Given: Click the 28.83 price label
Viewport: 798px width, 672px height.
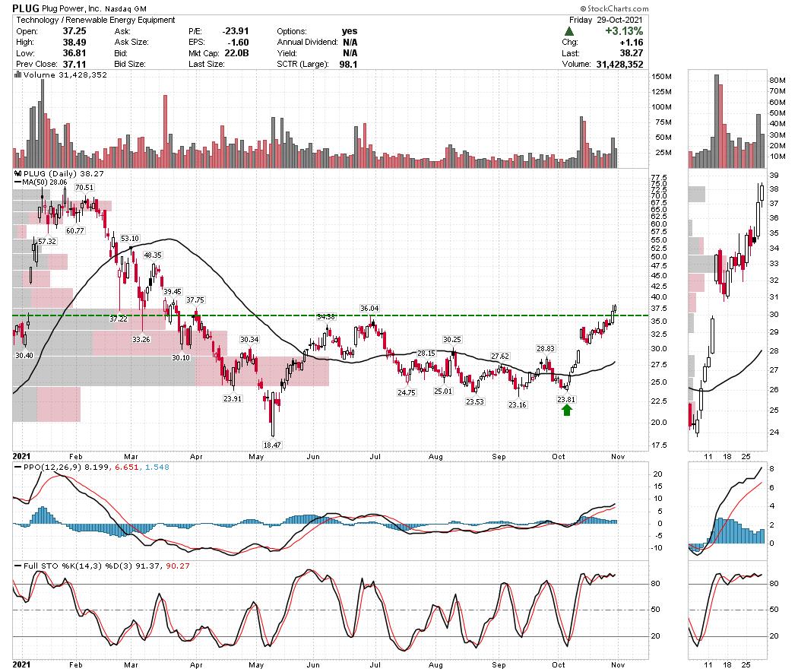Looking at the screenshot, I should click(x=546, y=348).
